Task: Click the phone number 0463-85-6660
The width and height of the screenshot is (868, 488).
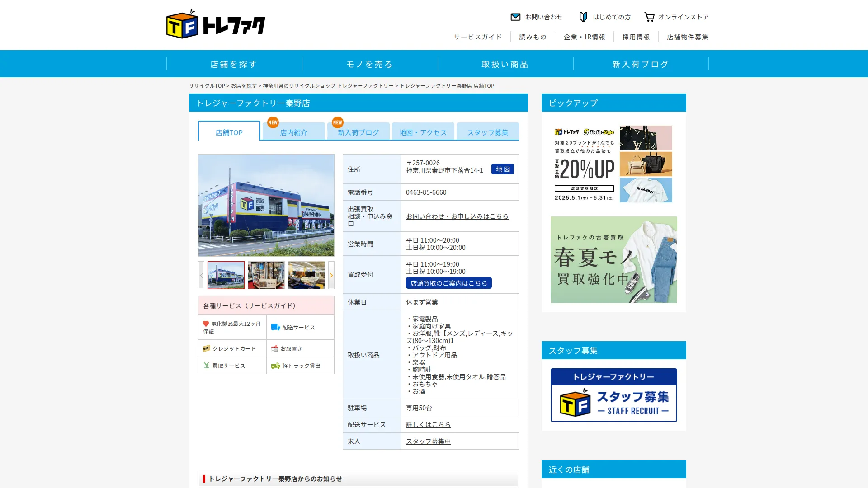Action: pyautogui.click(x=426, y=192)
